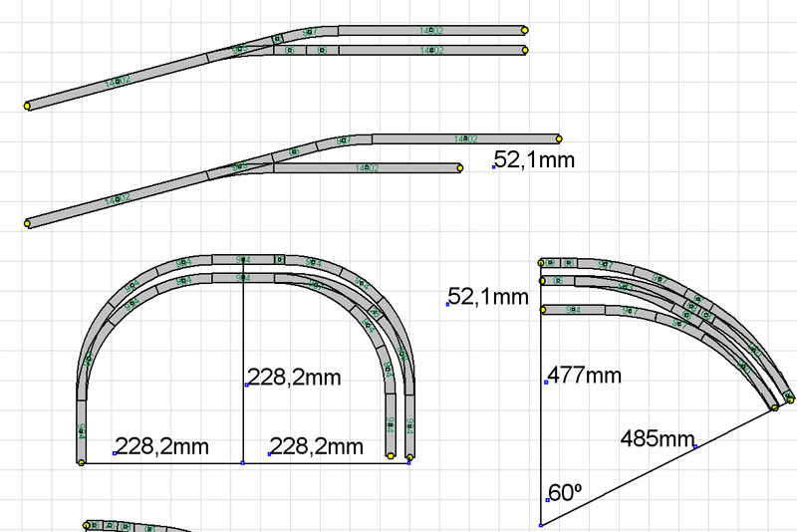The height and width of the screenshot is (532, 797).
Task: Click yellow endpoint of lowest track in curve fan
Action: [x=543, y=310]
